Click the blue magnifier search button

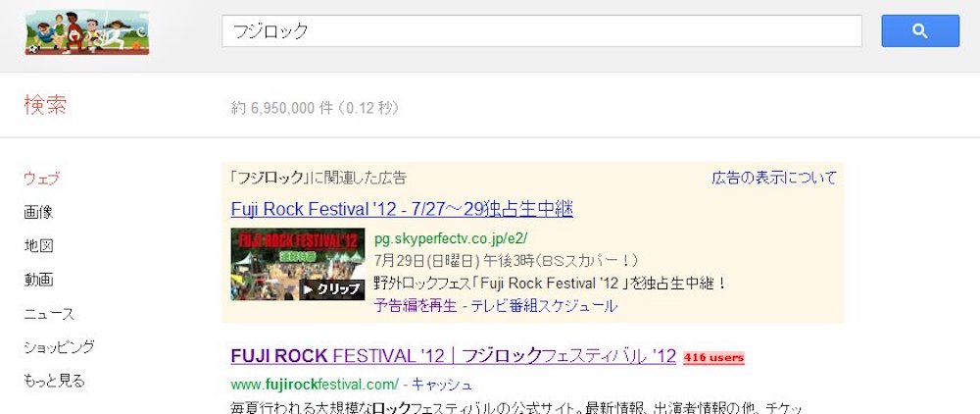tap(920, 30)
